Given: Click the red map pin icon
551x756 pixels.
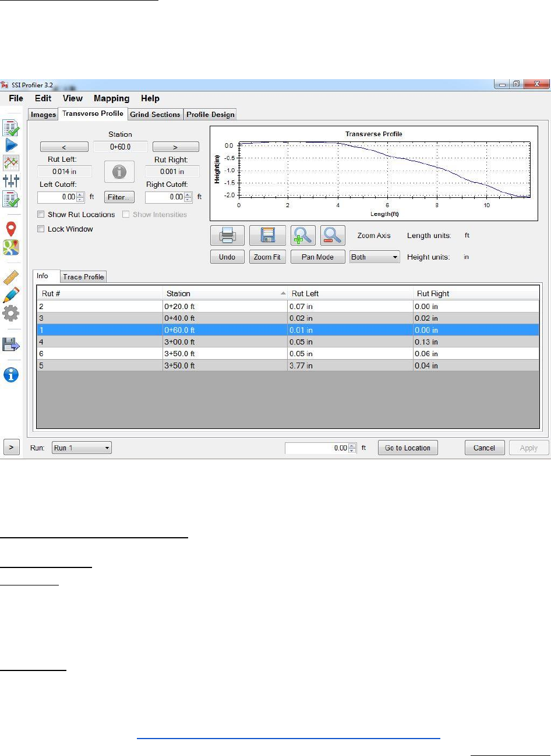Looking at the screenshot, I should (x=11, y=229).
